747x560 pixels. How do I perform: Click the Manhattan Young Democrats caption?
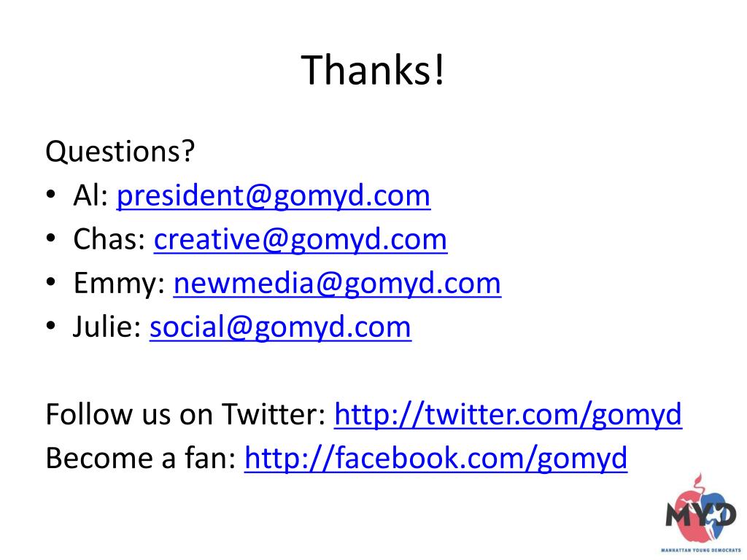pos(701,550)
